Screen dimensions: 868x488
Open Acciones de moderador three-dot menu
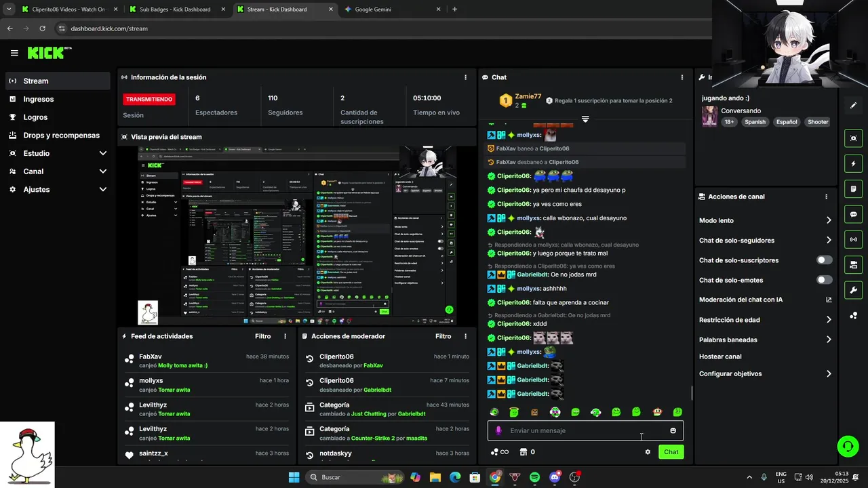pyautogui.click(x=465, y=336)
